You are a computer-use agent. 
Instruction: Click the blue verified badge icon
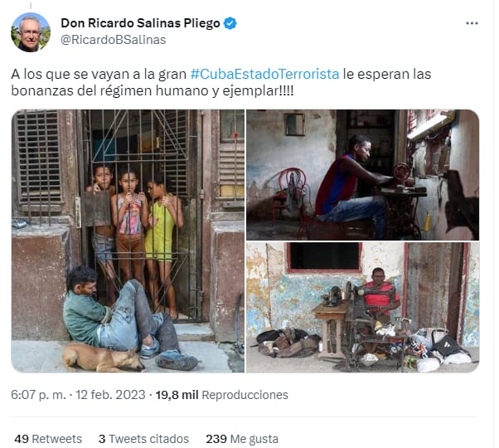click(x=230, y=23)
